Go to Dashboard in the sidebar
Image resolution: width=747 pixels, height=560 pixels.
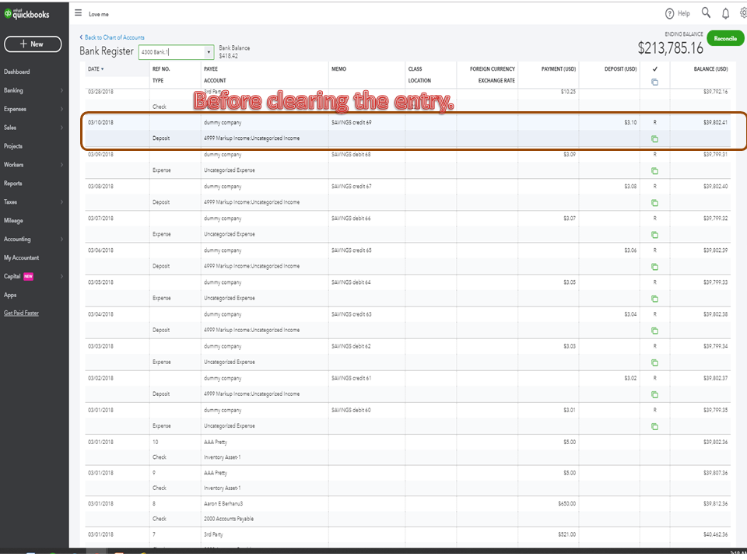[x=16, y=72]
